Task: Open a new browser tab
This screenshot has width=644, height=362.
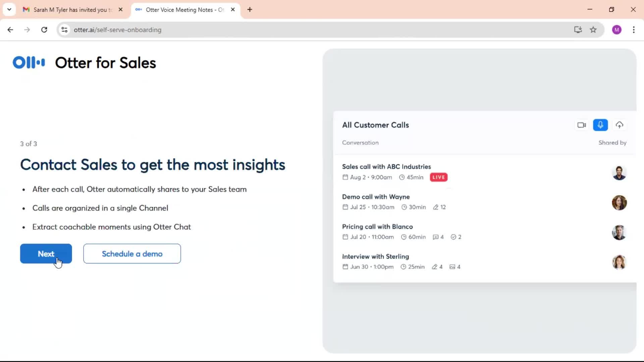Action: tap(250, 10)
